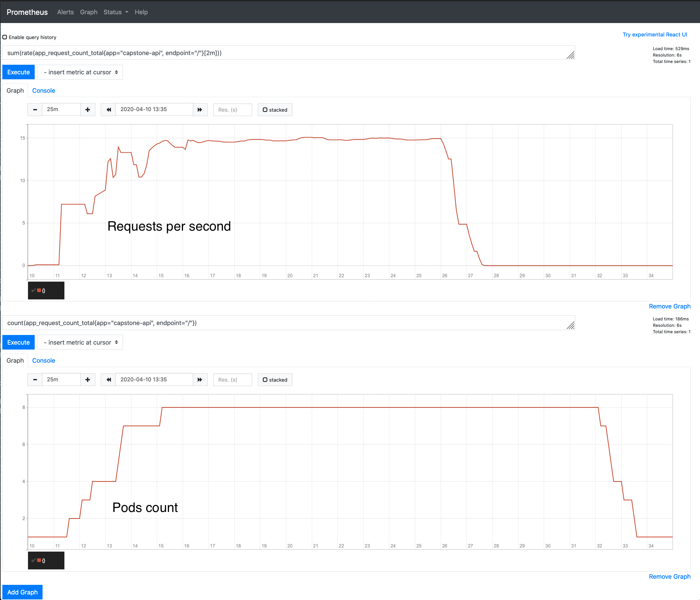700x600 pixels.
Task: Click the Add Graph button
Action: [22, 592]
